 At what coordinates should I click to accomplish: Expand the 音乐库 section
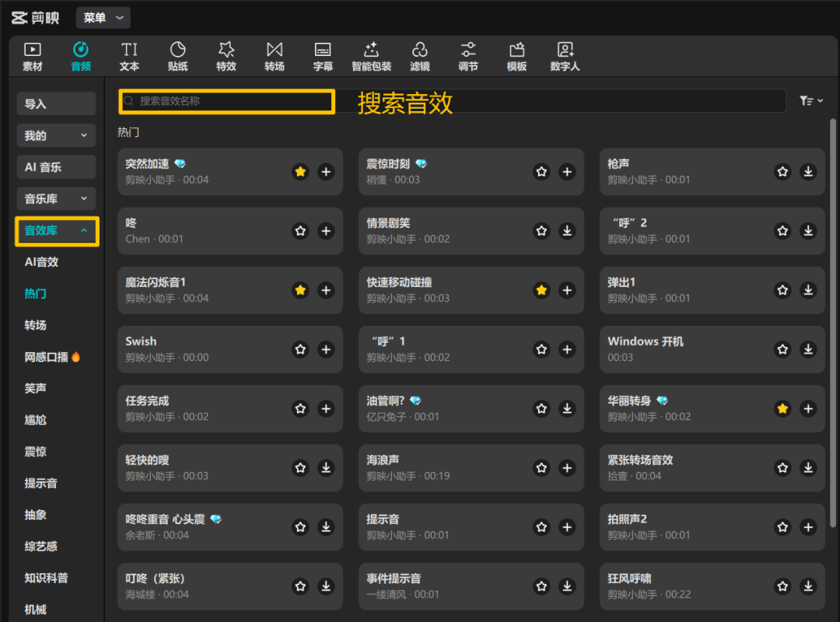tap(56, 199)
